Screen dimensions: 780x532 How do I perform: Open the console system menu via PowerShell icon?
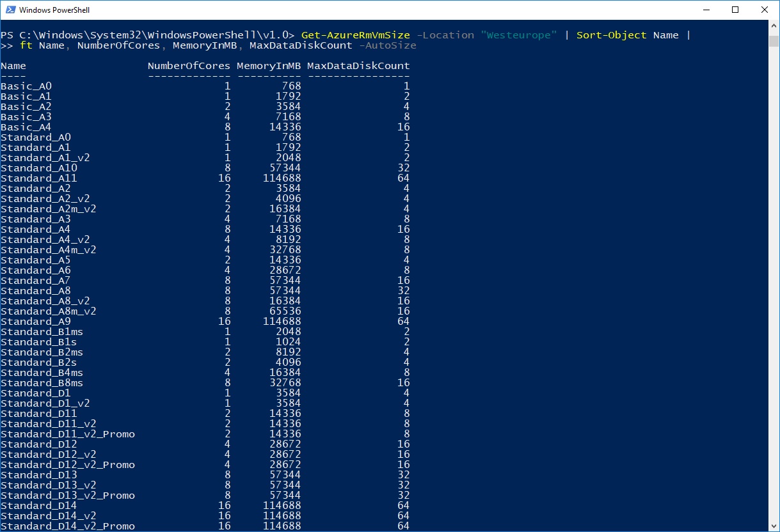coord(10,10)
